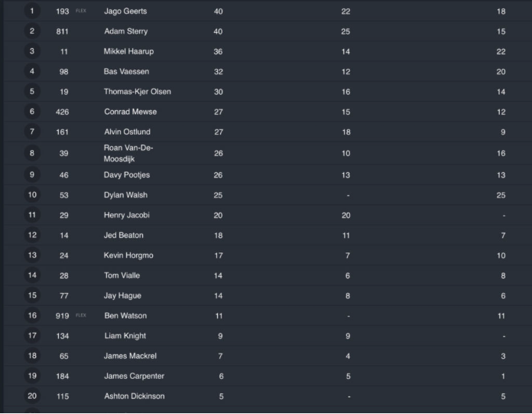Screen dimensions: 532x414
Task: Open rider Jago Geerts' profile
Action: (125, 11)
